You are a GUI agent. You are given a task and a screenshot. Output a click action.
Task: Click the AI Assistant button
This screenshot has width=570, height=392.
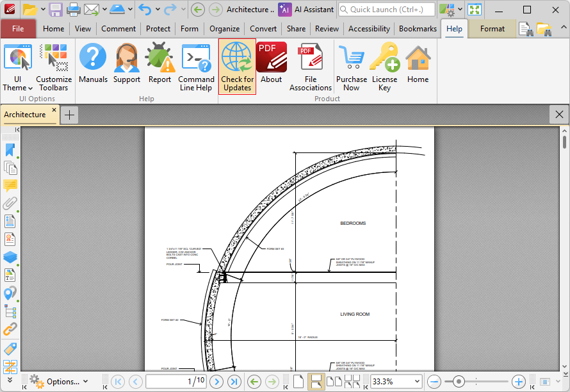(306, 10)
